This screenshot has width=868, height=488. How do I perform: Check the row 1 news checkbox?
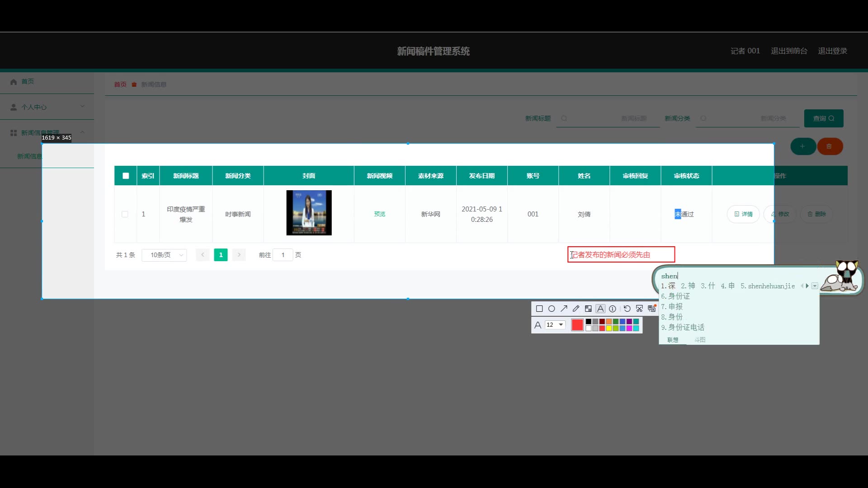(x=125, y=214)
